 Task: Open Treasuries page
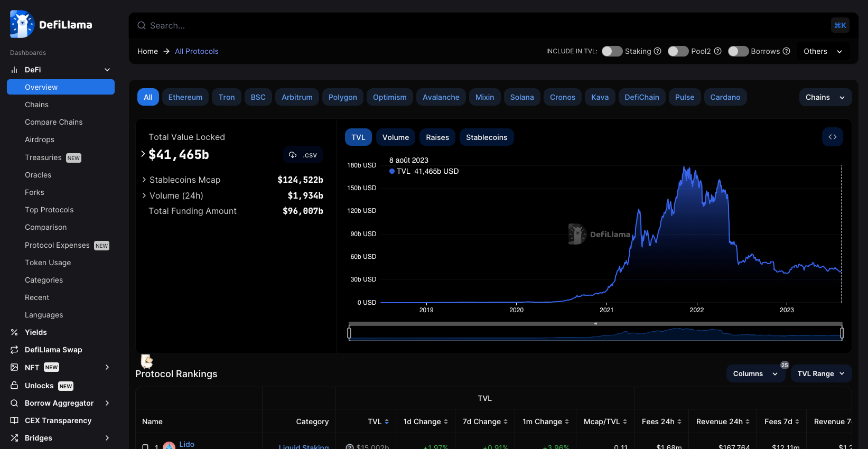pos(43,157)
